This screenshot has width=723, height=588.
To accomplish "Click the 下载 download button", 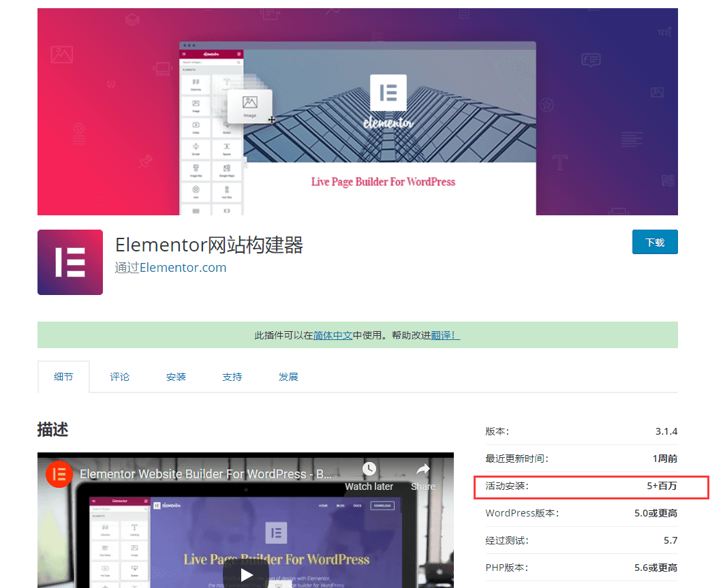I will 655,242.
